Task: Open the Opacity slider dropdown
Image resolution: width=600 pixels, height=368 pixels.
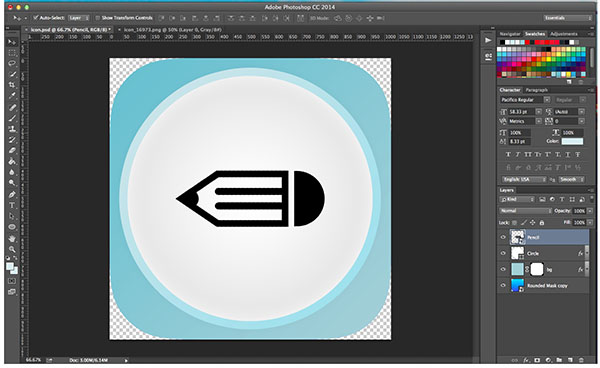Action: tap(590, 211)
